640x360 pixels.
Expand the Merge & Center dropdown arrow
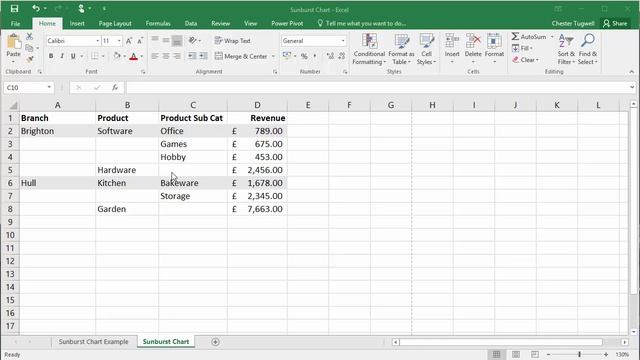273,56
